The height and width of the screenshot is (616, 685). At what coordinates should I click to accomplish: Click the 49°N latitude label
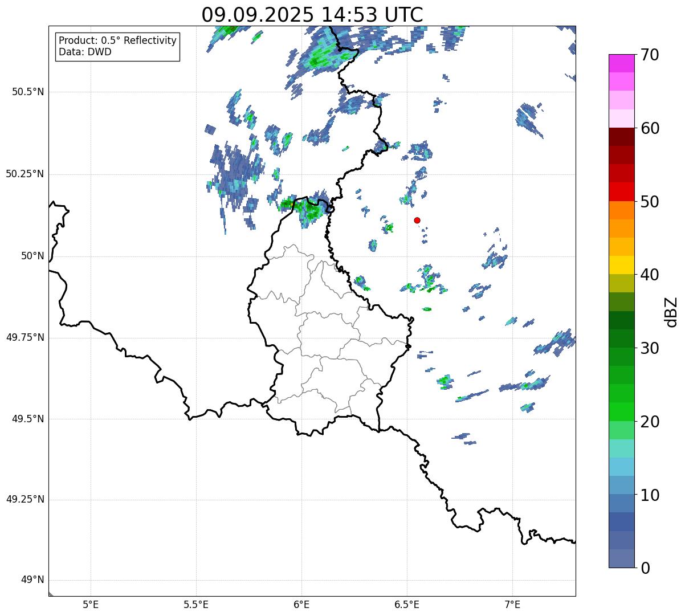pyautogui.click(x=32, y=580)
